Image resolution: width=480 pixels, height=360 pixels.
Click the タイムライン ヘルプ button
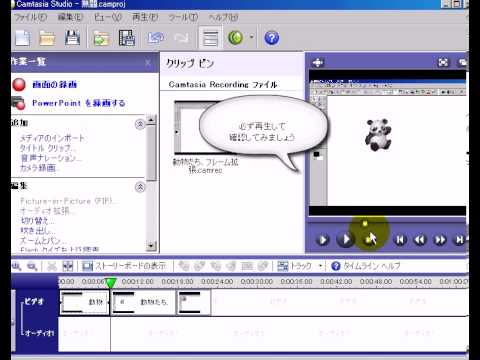366,266
